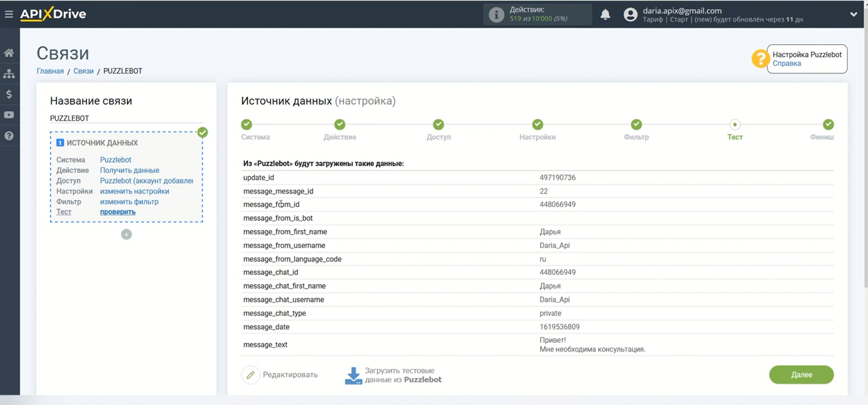Viewport: 868px width, 405px height.
Task: Open the connections sitemap sidebar icon
Action: tap(9, 74)
